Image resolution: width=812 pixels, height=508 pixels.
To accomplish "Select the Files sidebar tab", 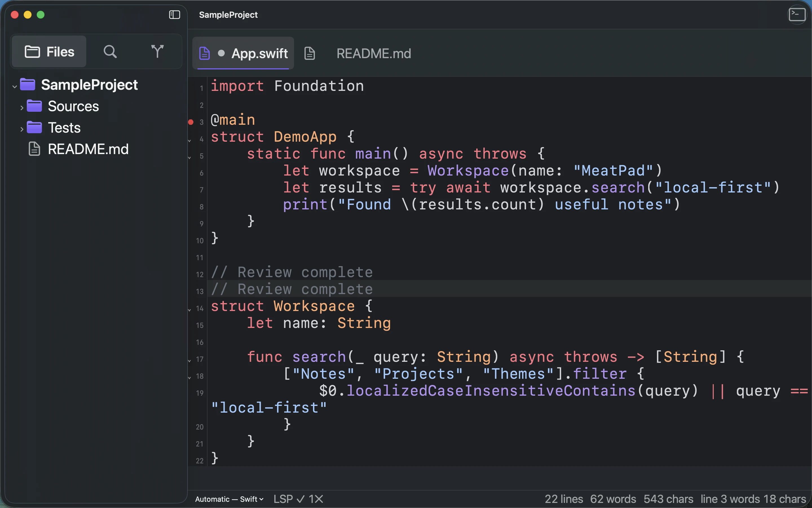I will pyautogui.click(x=49, y=52).
